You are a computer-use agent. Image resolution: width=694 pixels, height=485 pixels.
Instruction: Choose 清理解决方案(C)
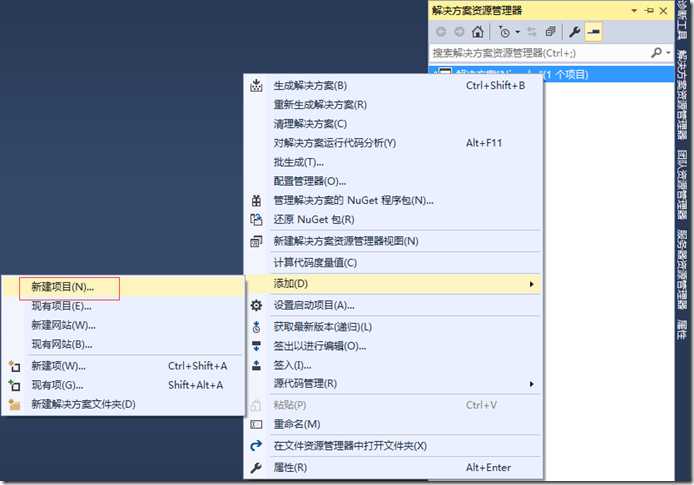pyautogui.click(x=393, y=124)
